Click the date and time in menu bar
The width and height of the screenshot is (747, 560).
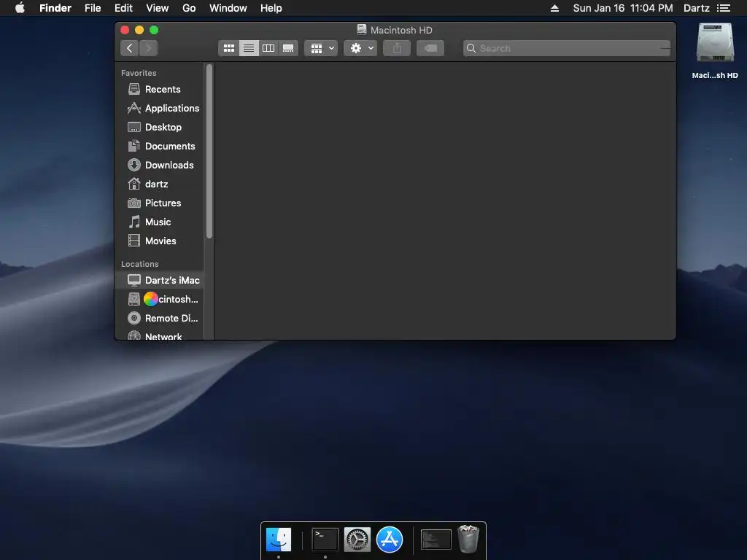(623, 8)
